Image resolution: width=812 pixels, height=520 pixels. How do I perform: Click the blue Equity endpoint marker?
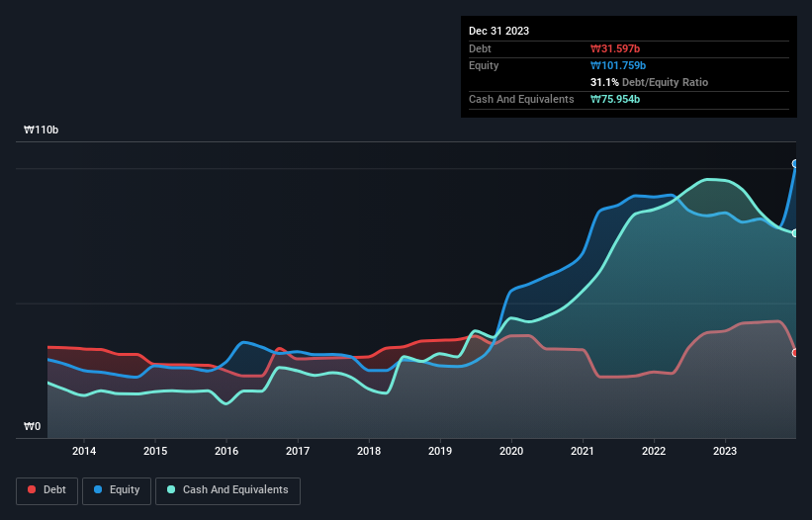tap(795, 163)
